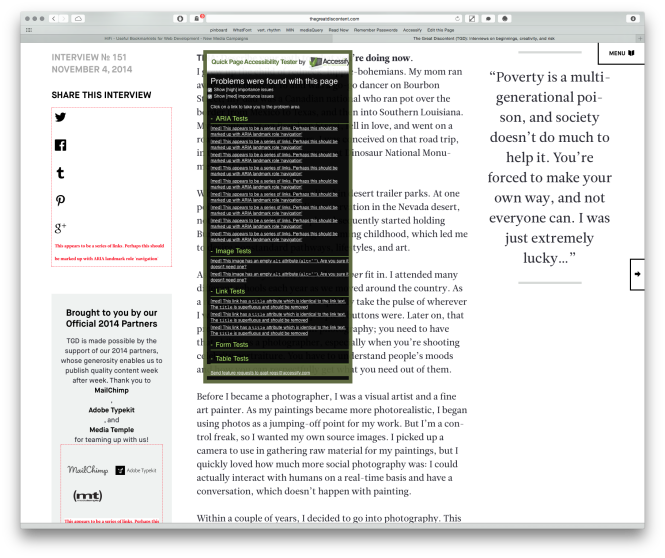Click the lock extension icon with red badge
Viewport: 665px width, 558px height.
pyautogui.click(x=197, y=19)
